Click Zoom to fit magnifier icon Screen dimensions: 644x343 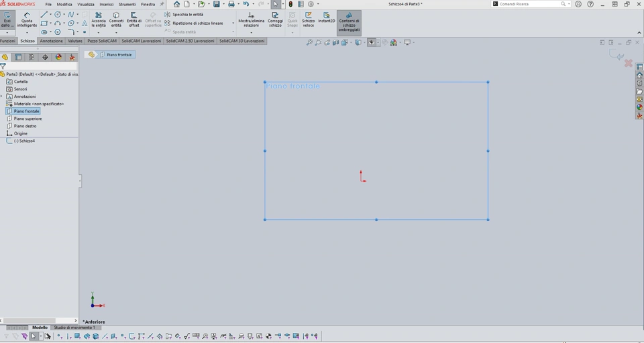(309, 42)
